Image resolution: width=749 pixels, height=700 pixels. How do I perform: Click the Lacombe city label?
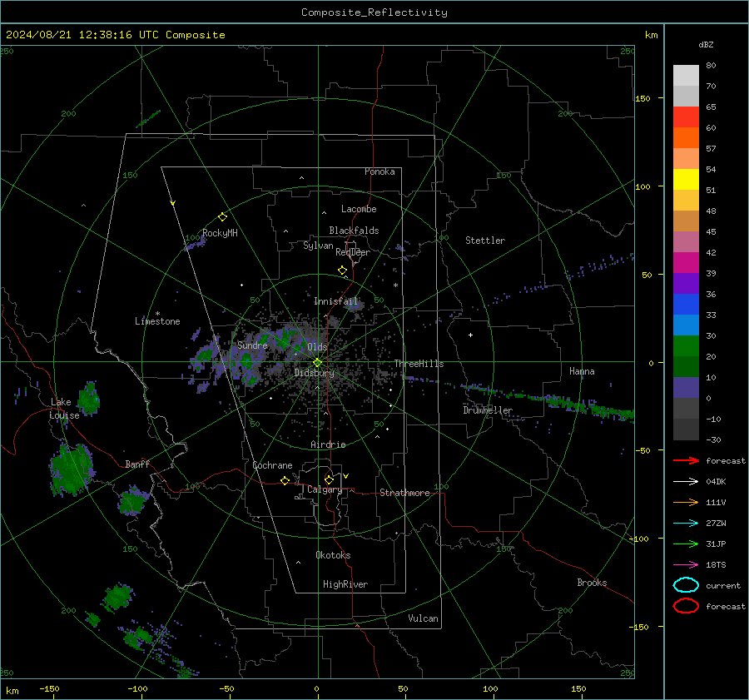coord(359,209)
